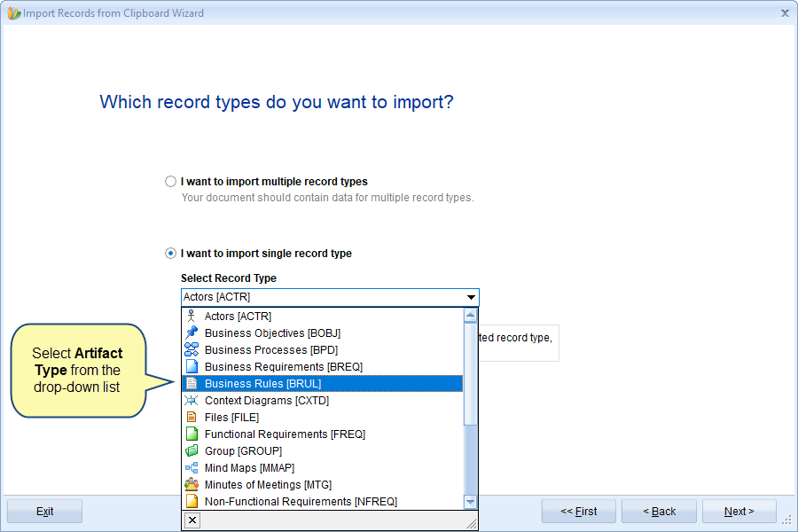Screen dimensions: 798x532
Task: Click the Business Requirements blue page icon
Action: click(x=192, y=366)
